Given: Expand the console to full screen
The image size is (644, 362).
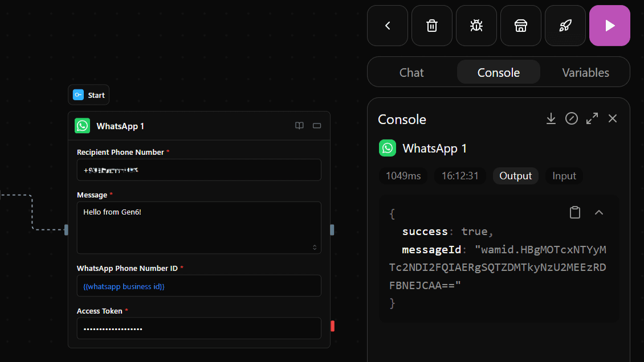Looking at the screenshot, I should [592, 118].
